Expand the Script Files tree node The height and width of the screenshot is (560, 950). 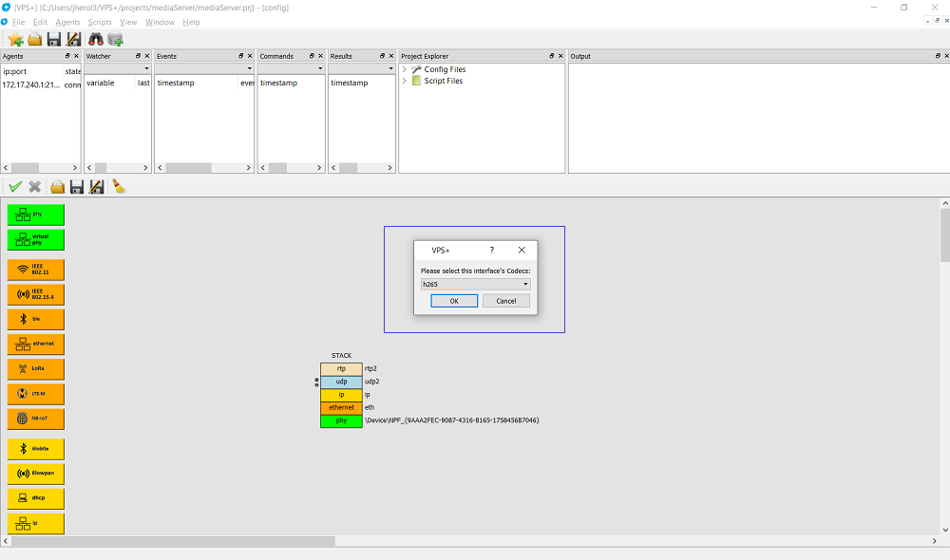click(x=405, y=81)
